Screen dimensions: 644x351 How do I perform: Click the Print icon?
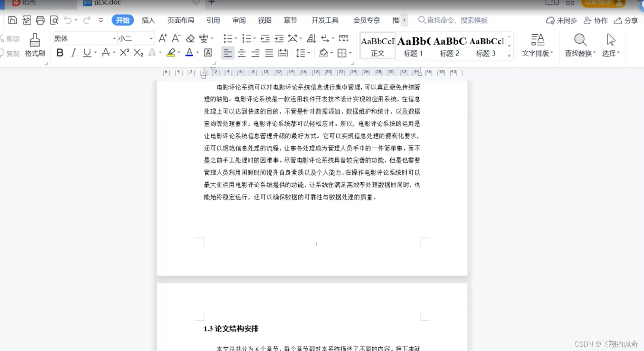coord(40,20)
